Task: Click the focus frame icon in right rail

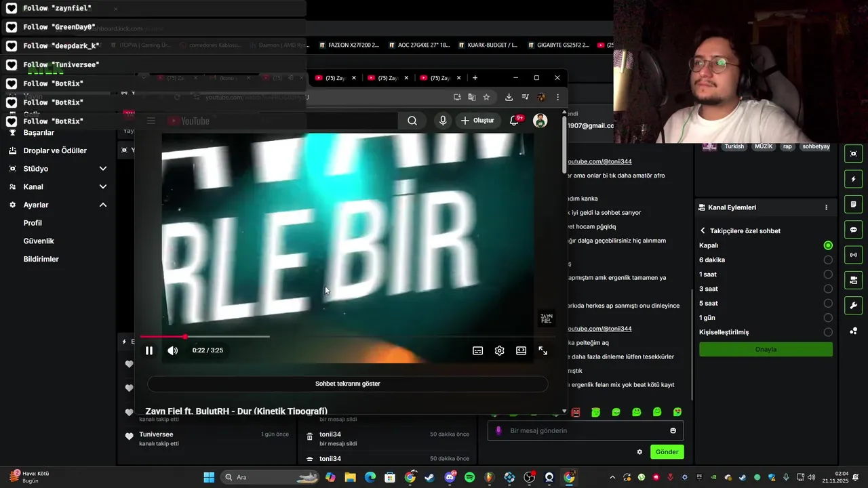Action: click(x=854, y=154)
